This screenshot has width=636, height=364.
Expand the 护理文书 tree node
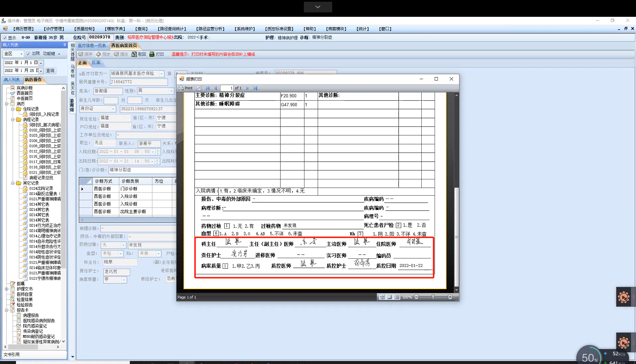tap(6, 289)
